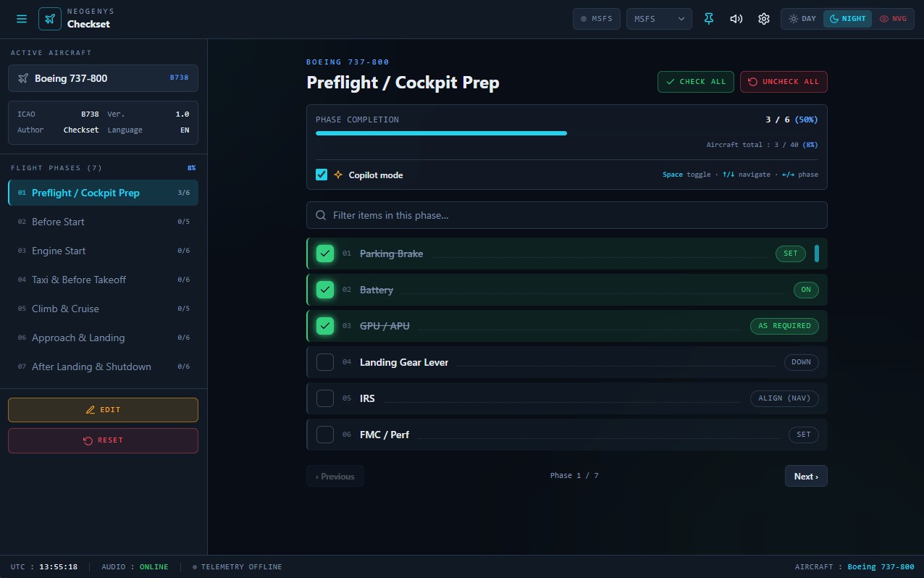The height and width of the screenshot is (578, 924).
Task: Check the Landing Gear Lever item
Action: tap(325, 362)
